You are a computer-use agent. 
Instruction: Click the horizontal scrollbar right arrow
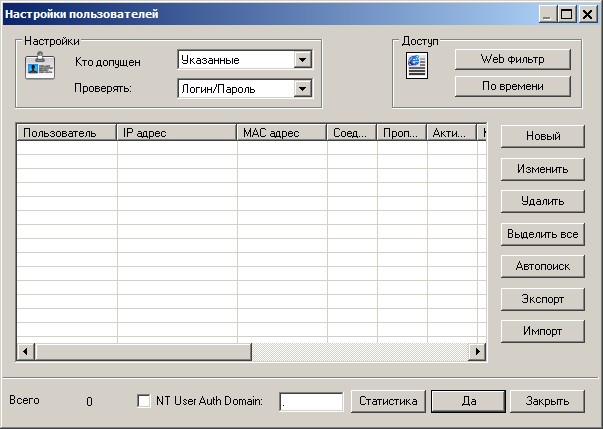[x=478, y=352]
